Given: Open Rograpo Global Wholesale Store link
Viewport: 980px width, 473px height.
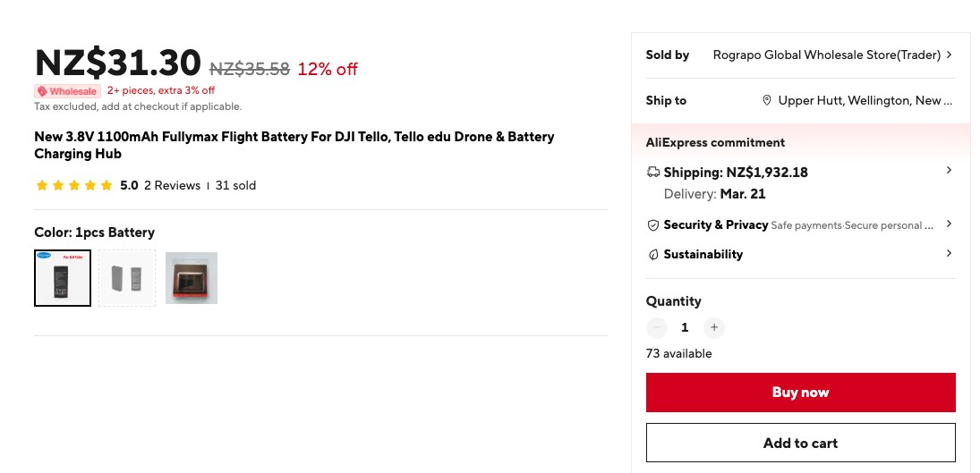Looking at the screenshot, I should coord(826,55).
